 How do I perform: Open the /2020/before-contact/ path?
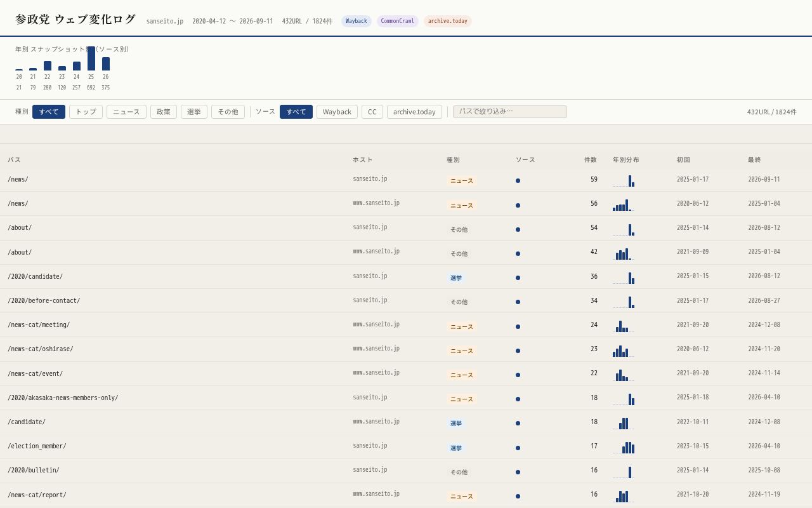click(44, 301)
